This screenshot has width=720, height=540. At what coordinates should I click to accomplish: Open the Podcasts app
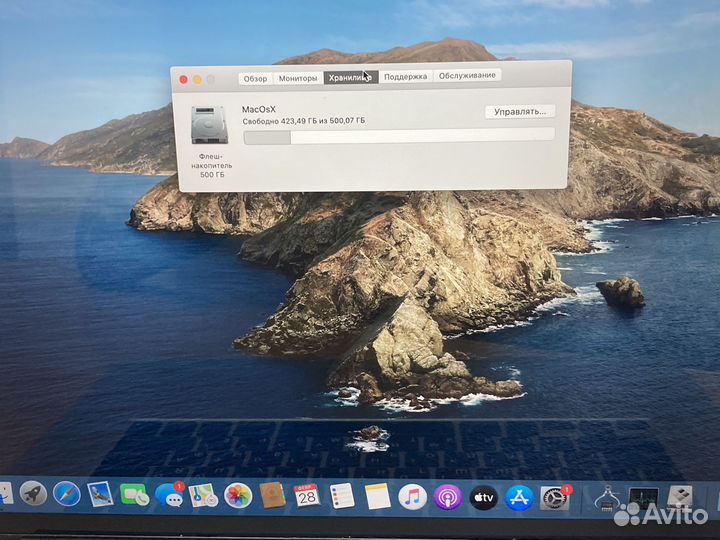click(448, 497)
